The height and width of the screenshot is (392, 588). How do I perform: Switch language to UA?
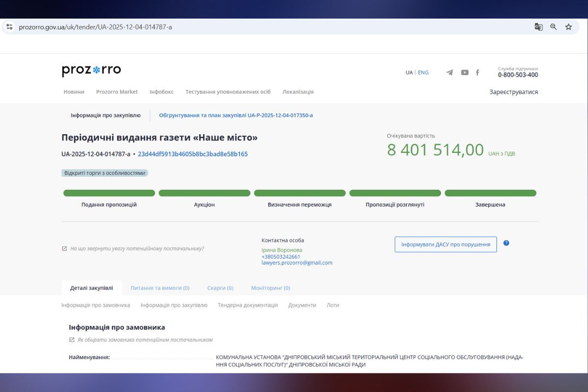click(x=409, y=73)
